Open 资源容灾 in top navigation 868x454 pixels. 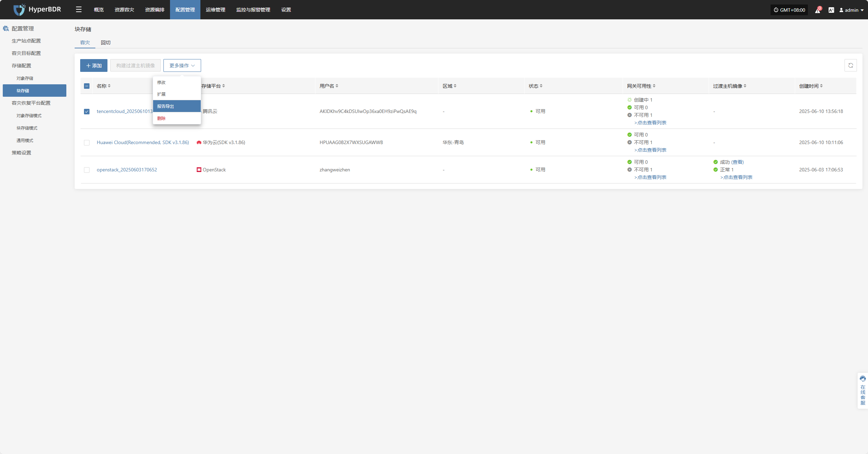pos(124,10)
